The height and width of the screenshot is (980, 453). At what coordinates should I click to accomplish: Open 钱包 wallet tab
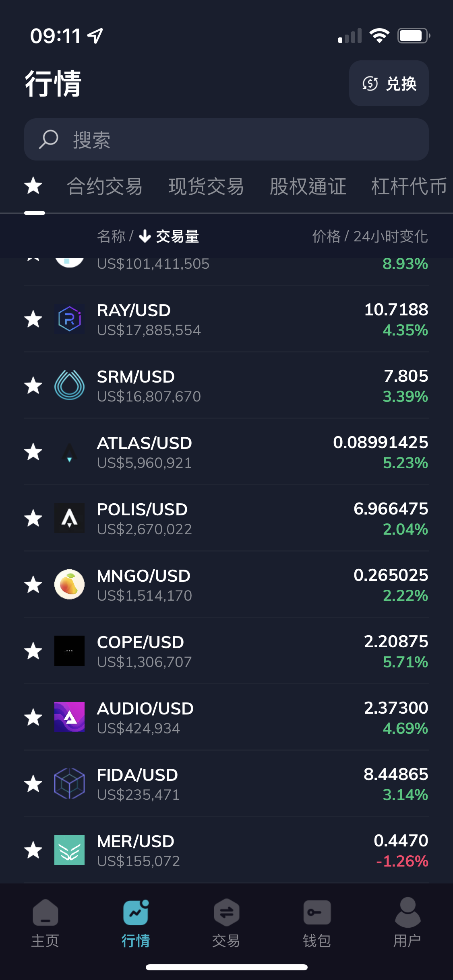317,924
